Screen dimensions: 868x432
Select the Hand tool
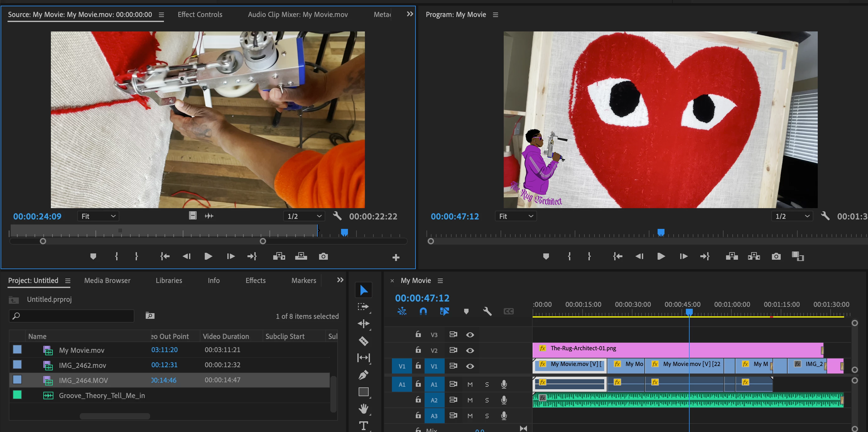coord(364,409)
